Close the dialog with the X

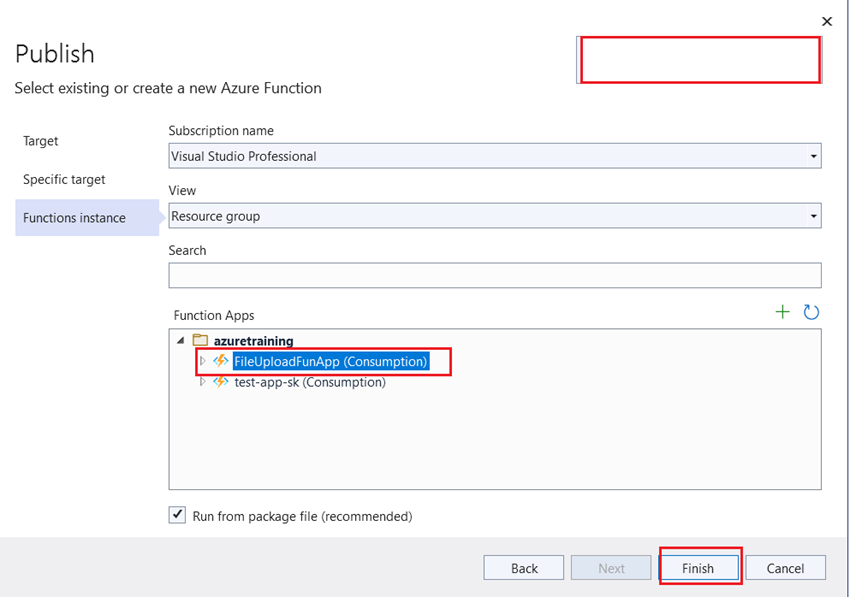[x=827, y=21]
